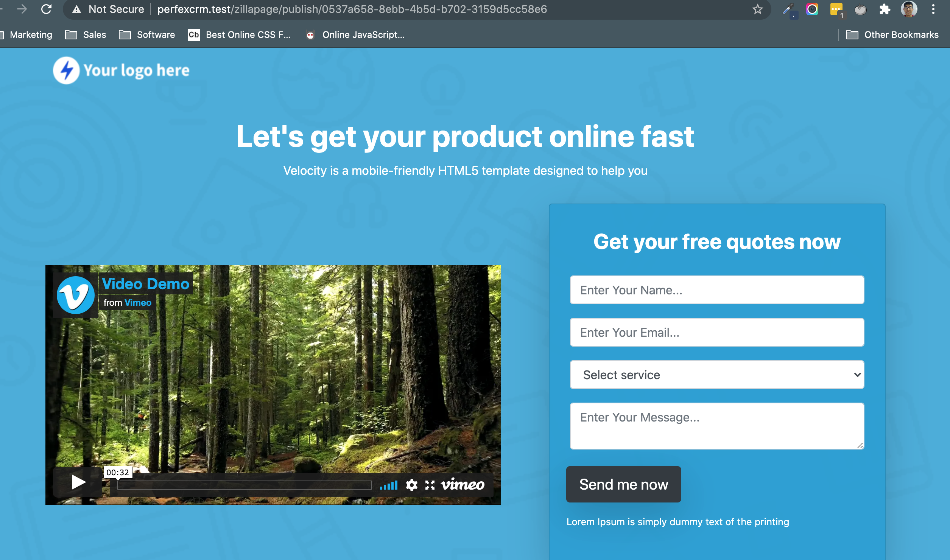Seek along the video progress bar
Image resolution: width=950 pixels, height=560 pixels.
(244, 485)
